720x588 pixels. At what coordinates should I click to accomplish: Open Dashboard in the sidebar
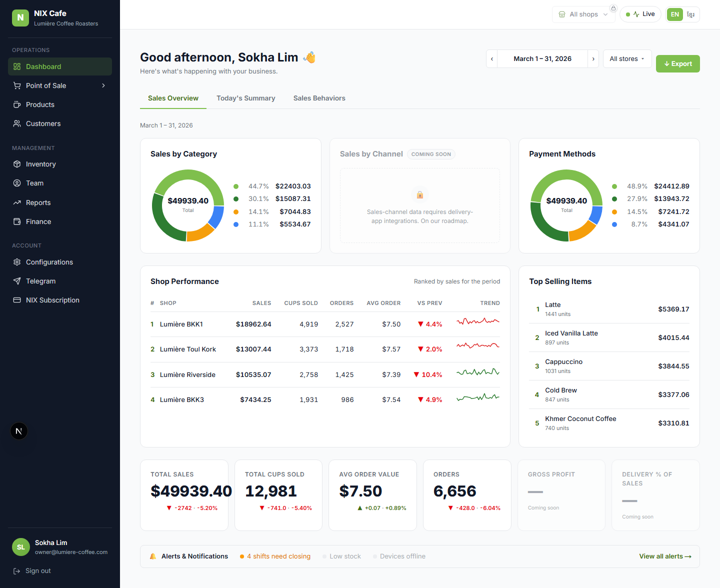point(60,66)
